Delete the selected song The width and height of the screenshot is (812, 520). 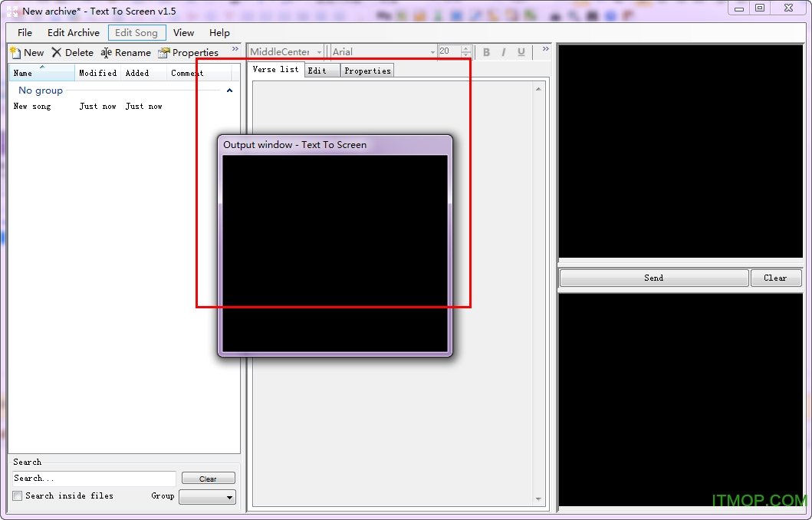point(73,52)
